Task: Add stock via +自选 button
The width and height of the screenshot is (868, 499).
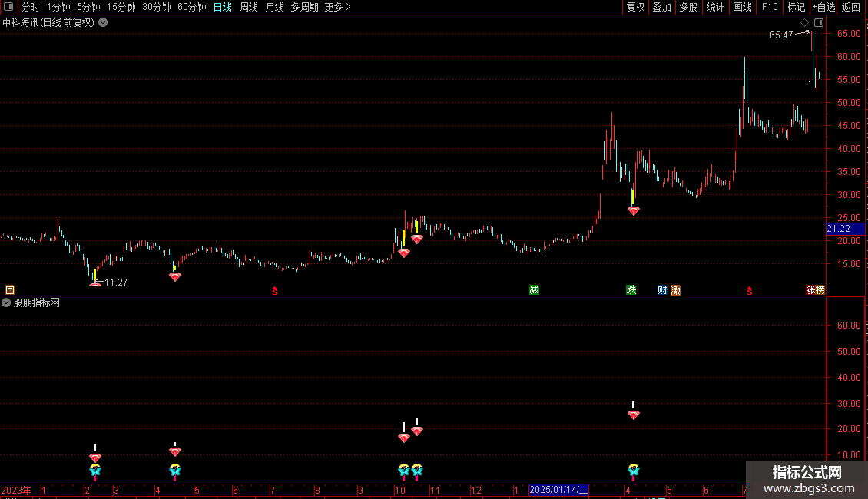Action: (x=823, y=7)
